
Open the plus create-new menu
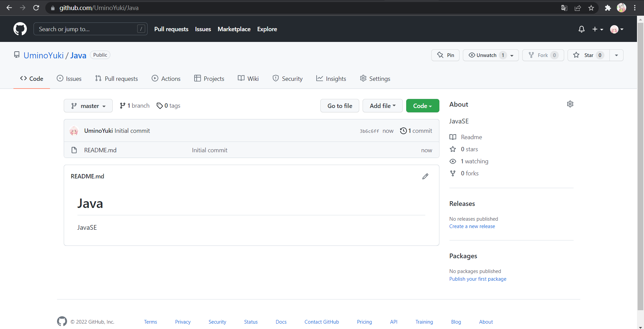point(598,29)
